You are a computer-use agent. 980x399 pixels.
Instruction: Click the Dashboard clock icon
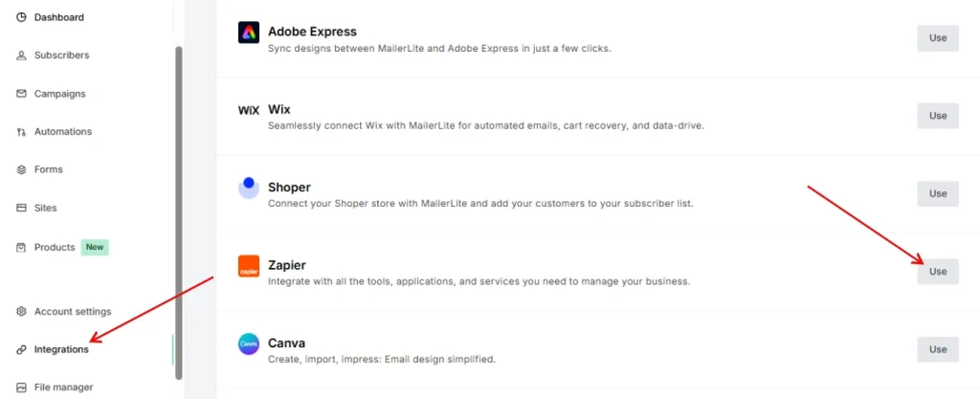[21, 17]
